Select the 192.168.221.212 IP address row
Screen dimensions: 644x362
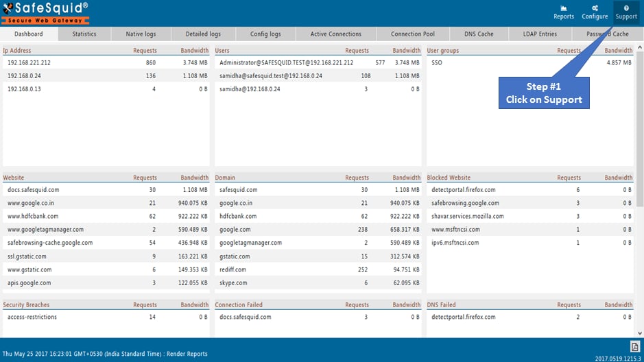tap(106, 63)
